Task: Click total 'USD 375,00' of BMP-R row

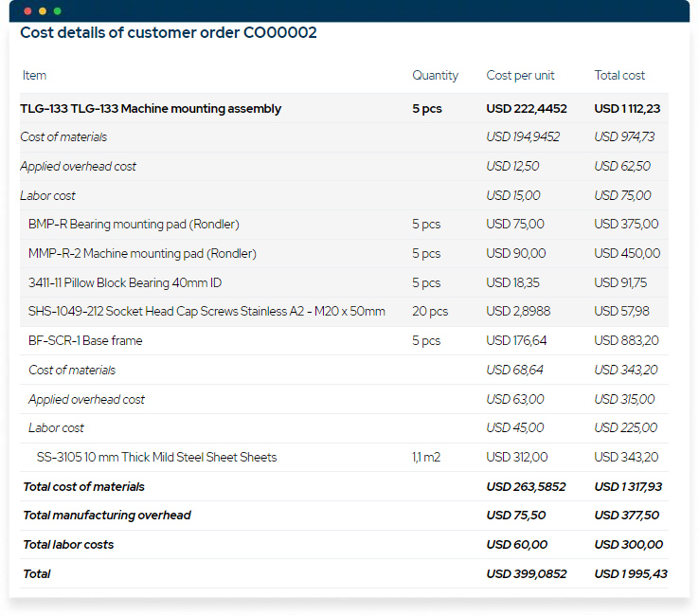Action: pos(626,224)
